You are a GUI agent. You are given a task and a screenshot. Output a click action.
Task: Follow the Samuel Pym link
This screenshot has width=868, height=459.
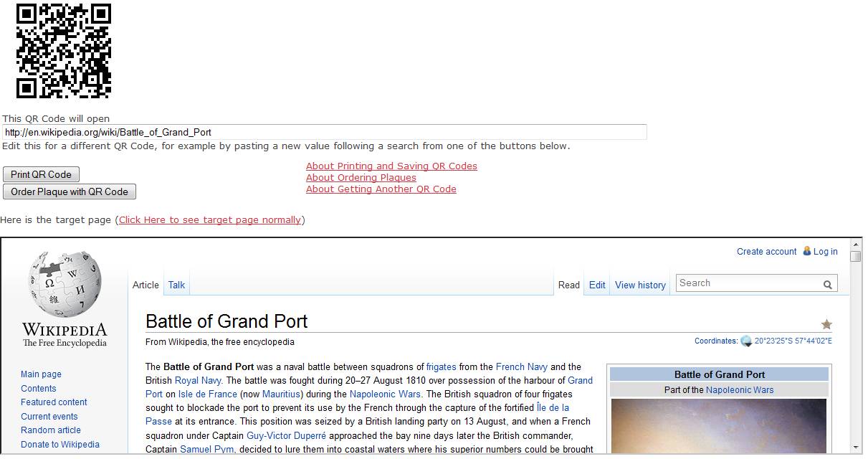coord(208,449)
